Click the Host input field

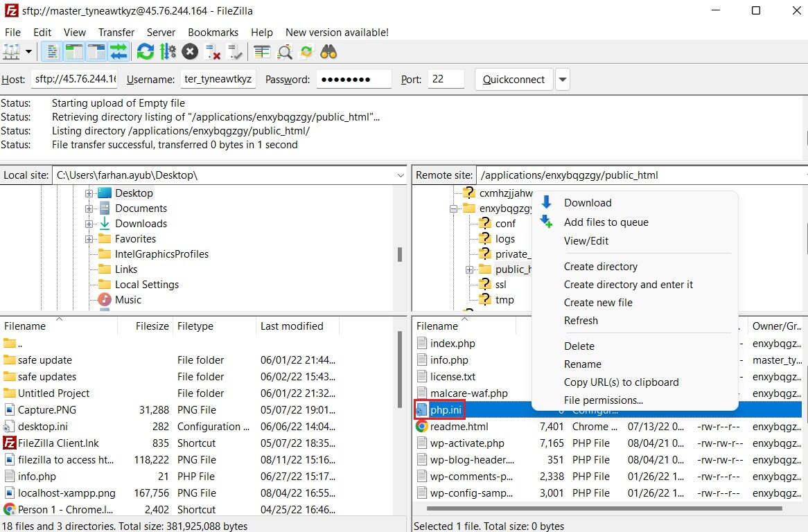[x=74, y=79]
